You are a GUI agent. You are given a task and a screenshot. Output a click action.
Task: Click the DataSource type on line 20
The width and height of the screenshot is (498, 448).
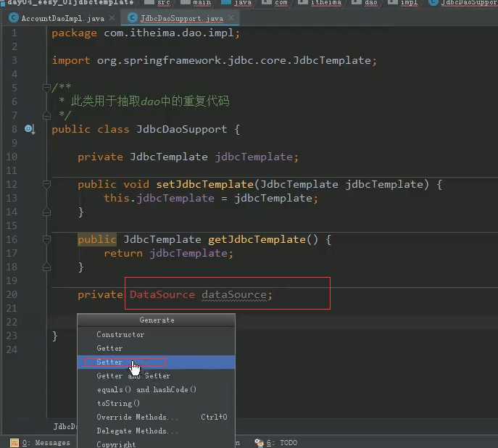click(x=162, y=294)
